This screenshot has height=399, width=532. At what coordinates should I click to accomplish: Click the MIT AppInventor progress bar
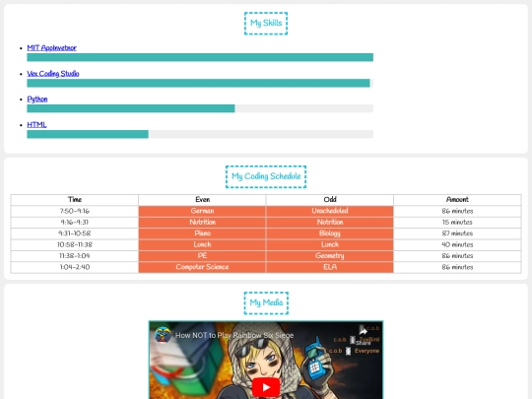coord(200,57)
